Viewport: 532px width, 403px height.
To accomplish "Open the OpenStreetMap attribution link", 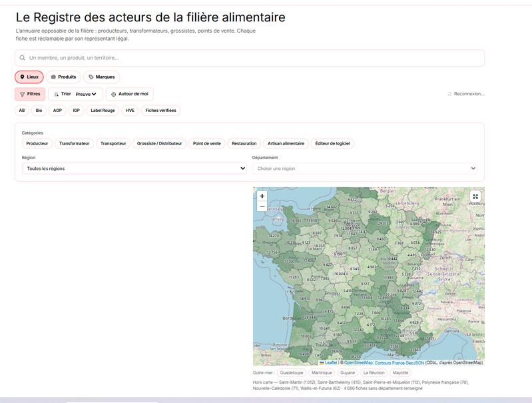I will pyautogui.click(x=358, y=362).
